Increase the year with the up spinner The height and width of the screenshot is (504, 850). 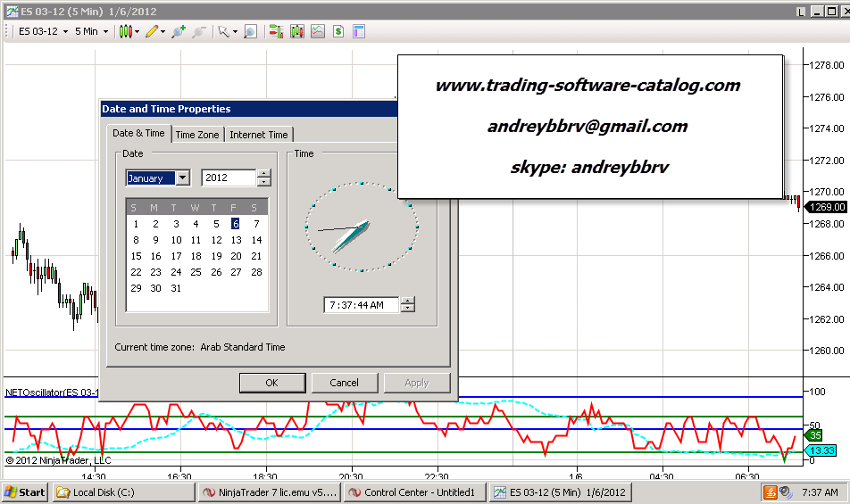263,174
